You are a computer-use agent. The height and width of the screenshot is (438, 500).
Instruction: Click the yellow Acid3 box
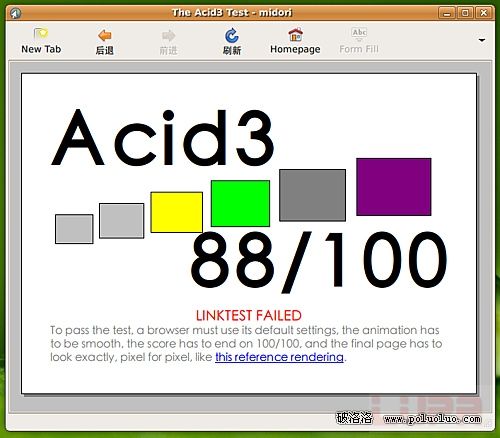[176, 212]
